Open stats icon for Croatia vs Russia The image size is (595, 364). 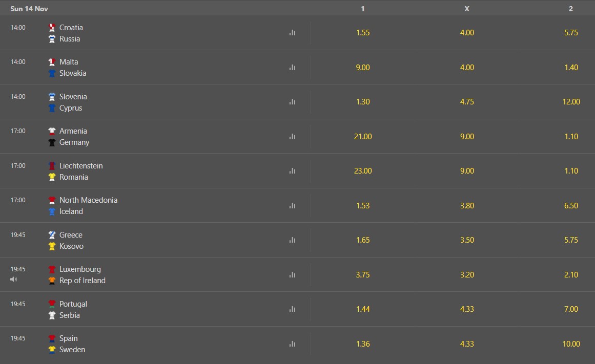pyautogui.click(x=292, y=33)
